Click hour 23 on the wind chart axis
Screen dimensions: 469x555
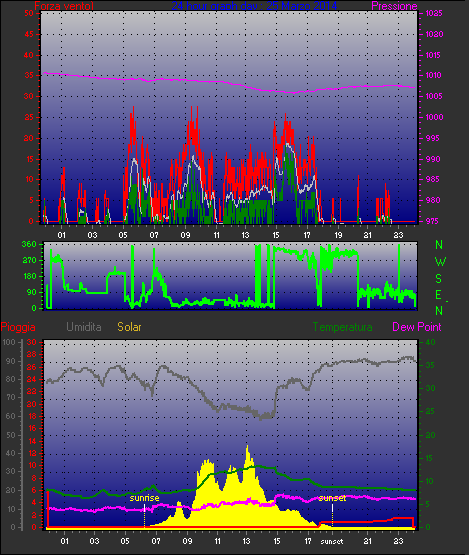click(399, 235)
